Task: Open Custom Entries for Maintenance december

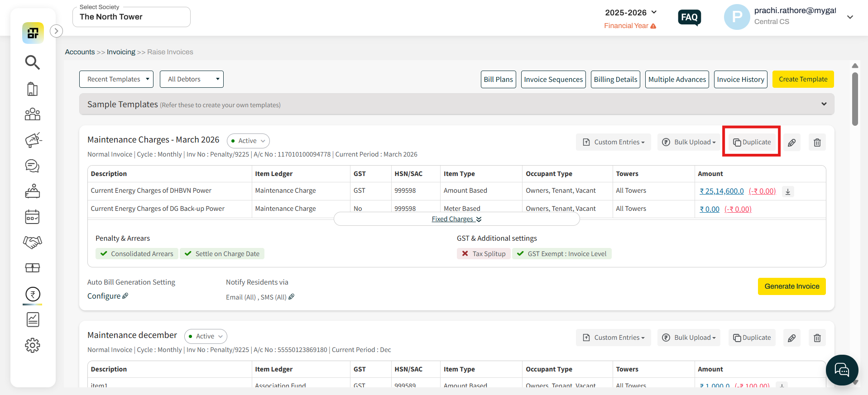Action: (x=614, y=338)
